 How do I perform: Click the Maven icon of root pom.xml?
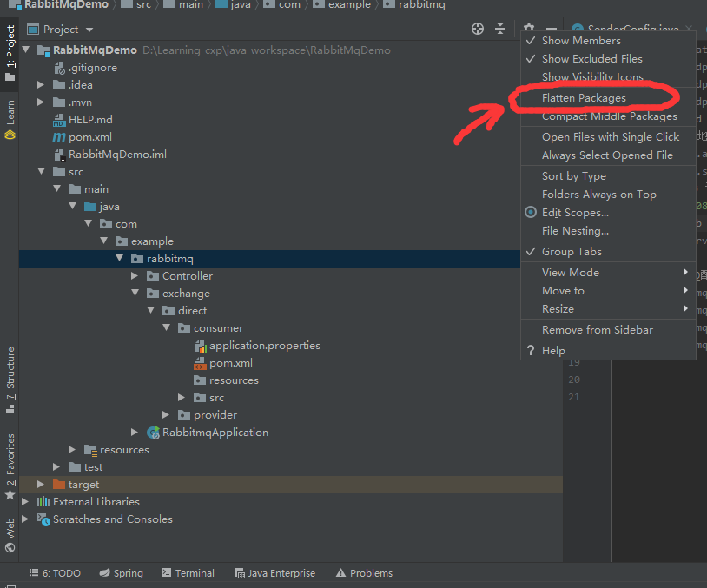59,137
